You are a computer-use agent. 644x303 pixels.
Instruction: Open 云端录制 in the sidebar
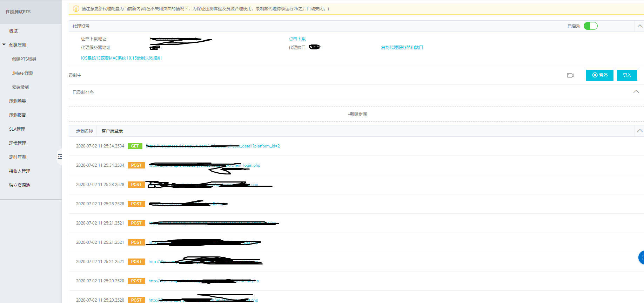coord(20,87)
